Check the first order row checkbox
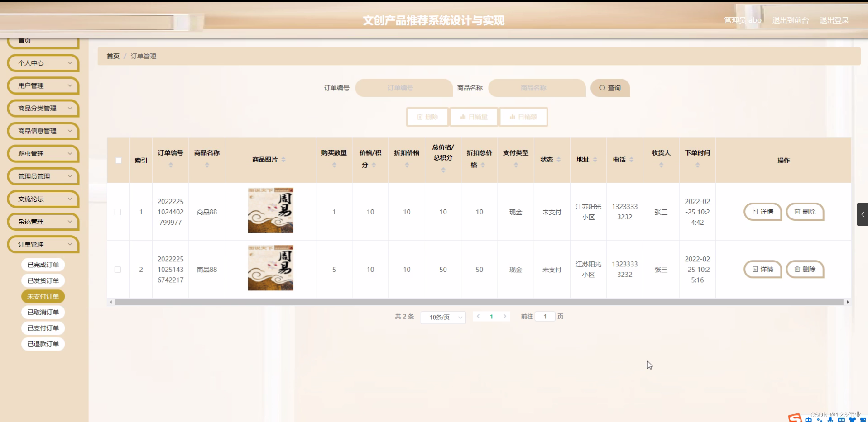This screenshot has width=868, height=422. (x=118, y=212)
